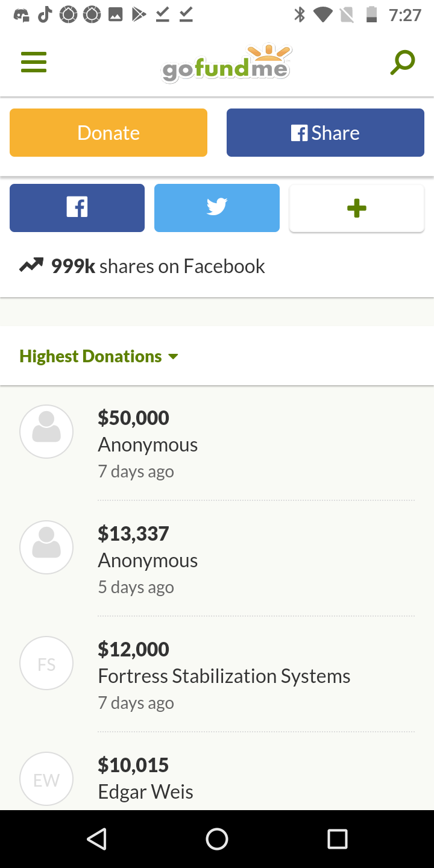The image size is (434, 868).
Task: Tap the FS donor avatar
Action: [46, 663]
